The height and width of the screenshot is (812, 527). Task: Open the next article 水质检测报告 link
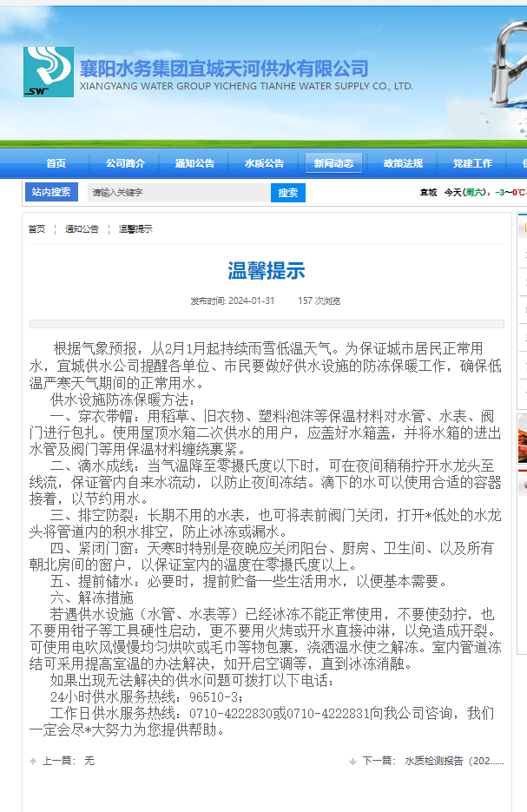453,761
